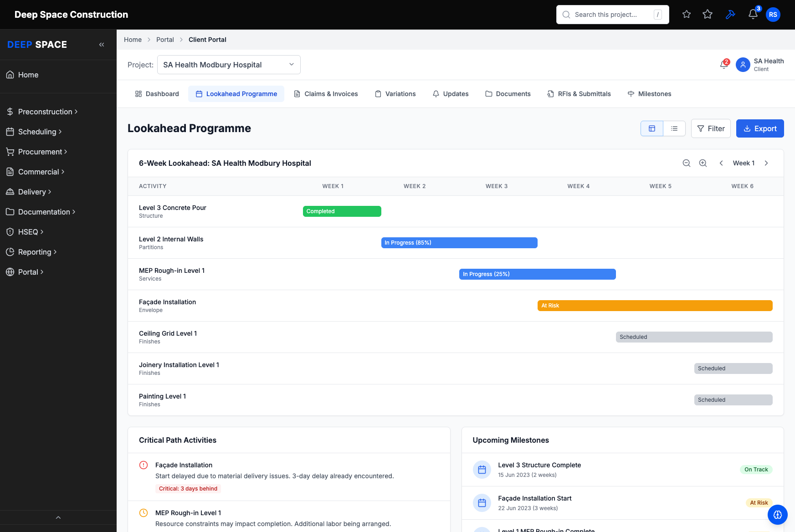The height and width of the screenshot is (532, 795).
Task: Click the first star icon in top bar
Action: pyautogui.click(x=687, y=15)
